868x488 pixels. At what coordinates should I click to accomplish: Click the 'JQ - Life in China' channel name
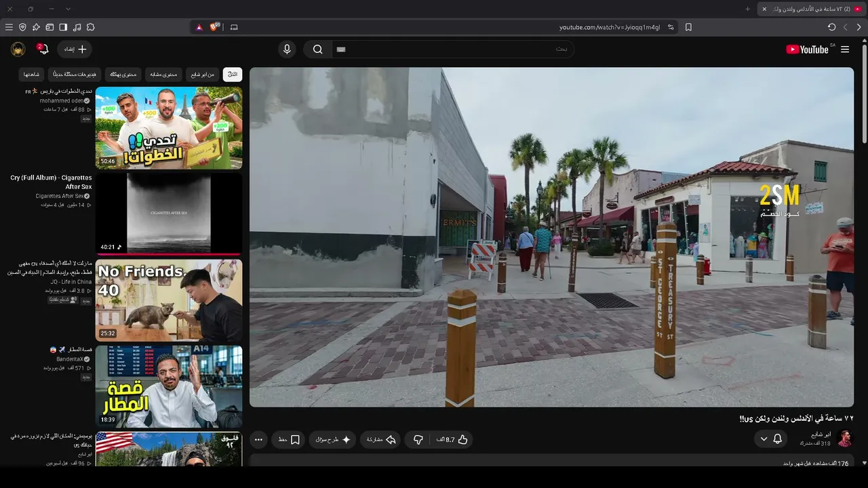[x=71, y=281]
